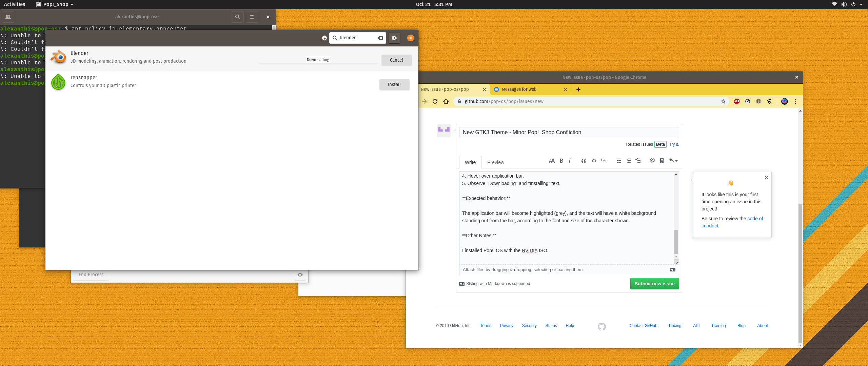This screenshot has height=366, width=868.
Task: Open the Activities overview
Action: [x=14, y=4]
